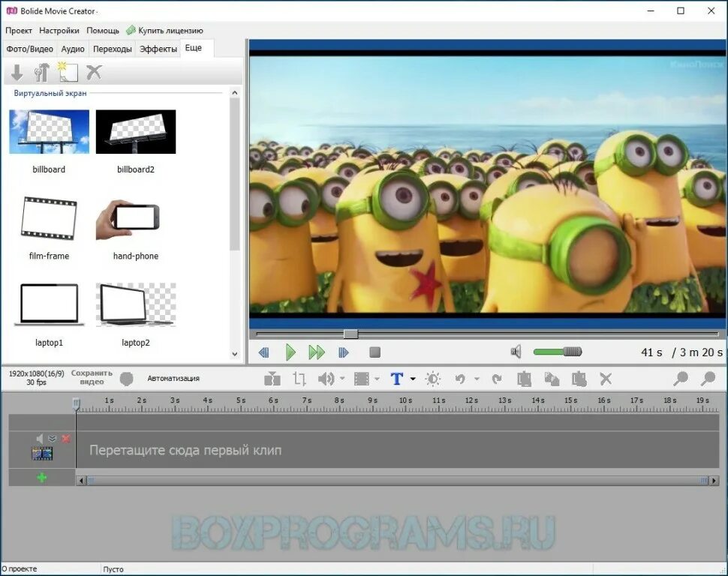Mute the track with speaker icon

[40, 438]
